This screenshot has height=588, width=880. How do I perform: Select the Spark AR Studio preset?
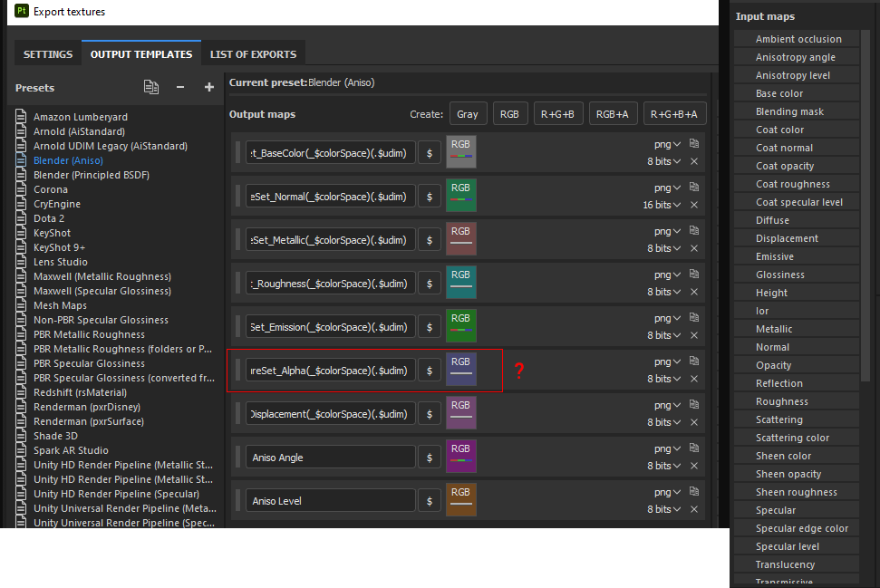coord(71,450)
